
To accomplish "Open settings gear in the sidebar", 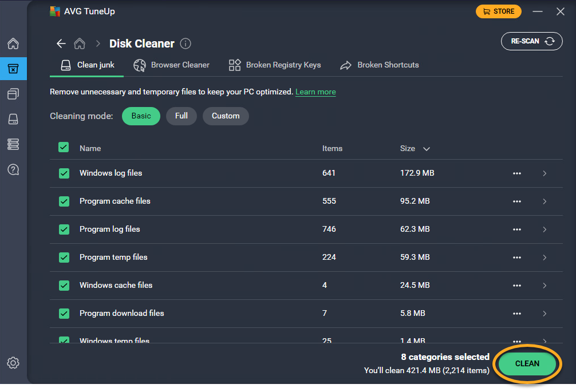I will (x=13, y=363).
